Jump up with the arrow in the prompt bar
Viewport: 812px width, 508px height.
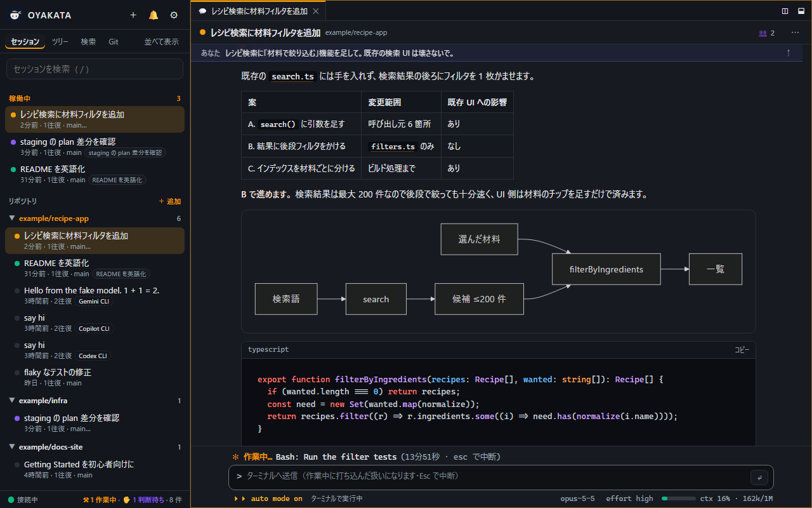point(789,53)
